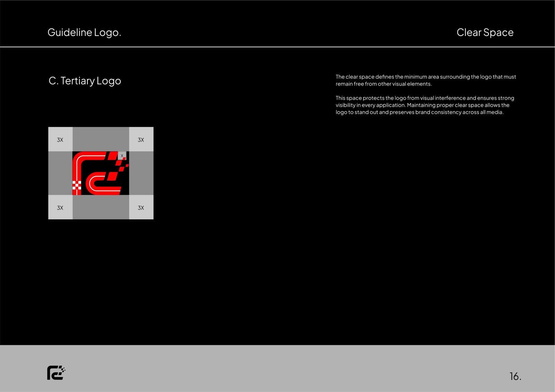Image resolution: width=555 pixels, height=392 pixels.
Task: Click the "Clear Space" section title
Action: point(485,32)
